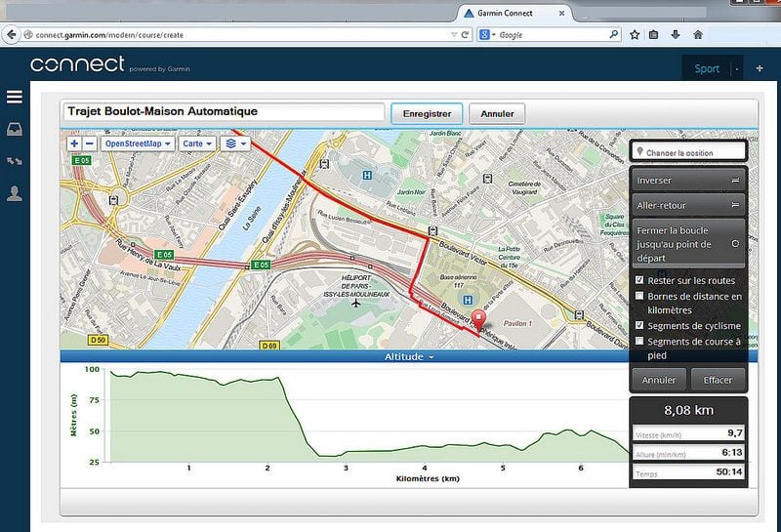Image resolution: width=781 pixels, height=532 pixels.
Task: Zoom in the map with plus button
Action: coord(74,143)
